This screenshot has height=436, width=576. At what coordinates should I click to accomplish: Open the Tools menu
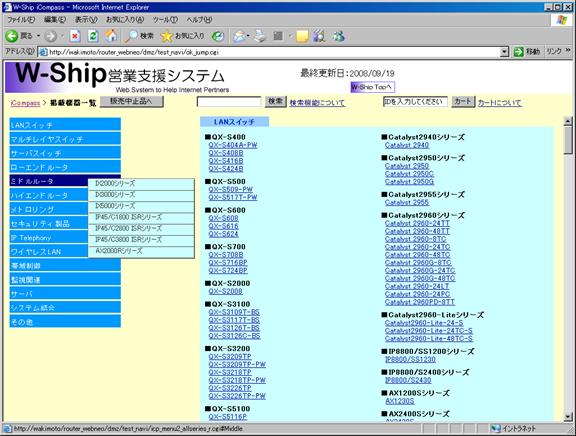[165, 20]
